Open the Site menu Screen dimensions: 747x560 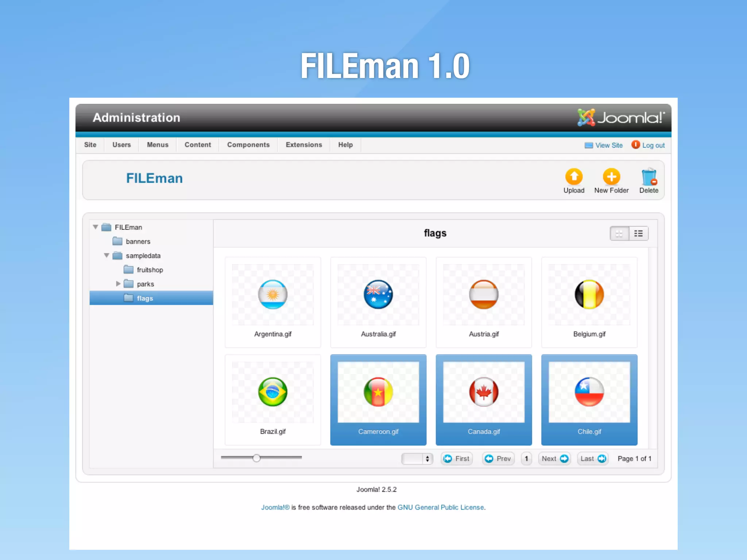pos(90,145)
